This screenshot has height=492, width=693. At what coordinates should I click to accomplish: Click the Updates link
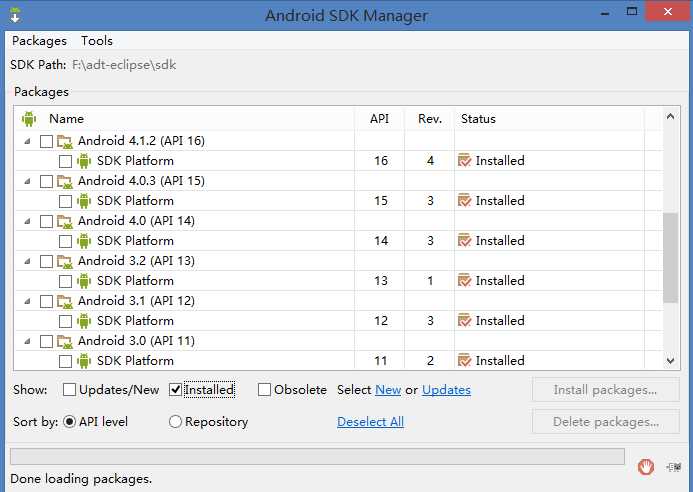(446, 390)
